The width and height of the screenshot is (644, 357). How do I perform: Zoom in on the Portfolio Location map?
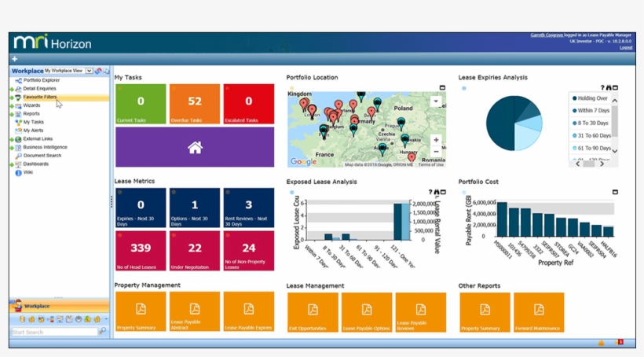[436, 140]
